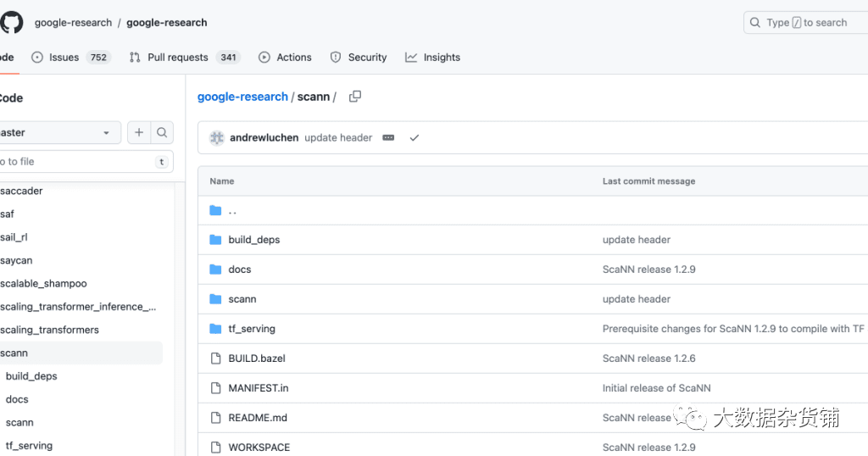Show commit details via ellipsis icon

point(388,138)
